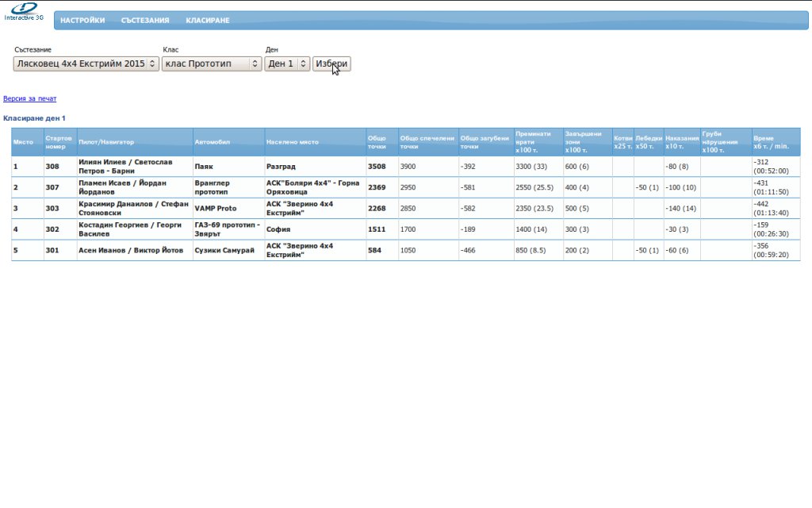This screenshot has height=508, width=812.
Task: Click the Общо точки column header
Action: tap(377, 142)
